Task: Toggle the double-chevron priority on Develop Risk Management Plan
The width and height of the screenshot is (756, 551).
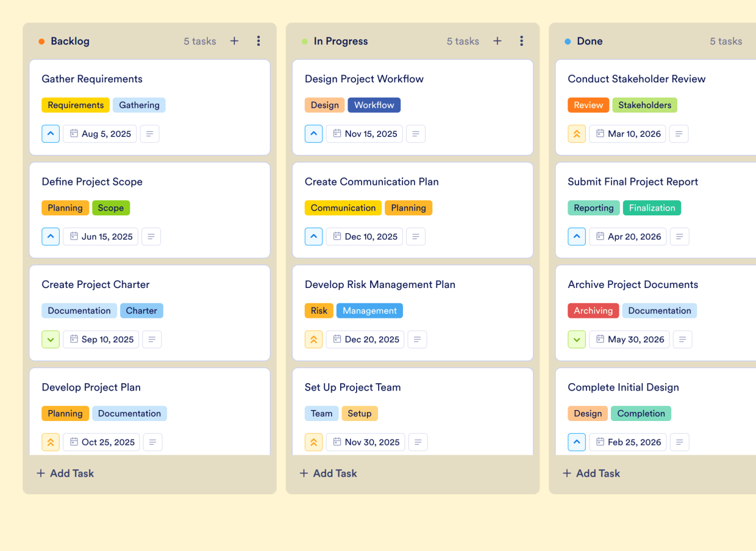Action: 313,339
